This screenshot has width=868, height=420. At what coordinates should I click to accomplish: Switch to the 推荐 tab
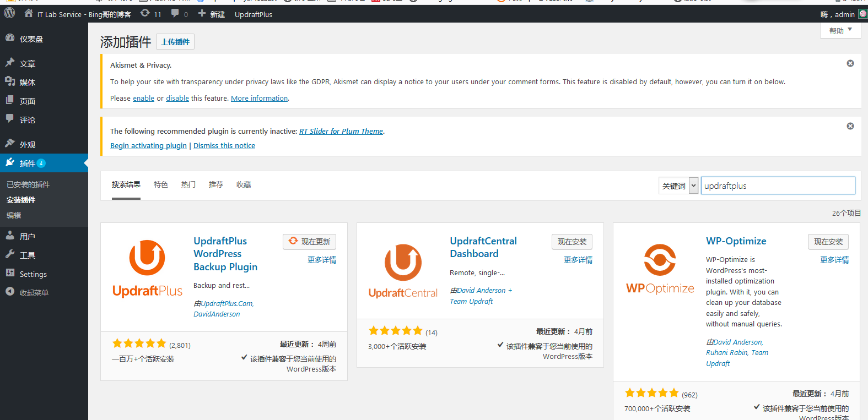click(216, 184)
